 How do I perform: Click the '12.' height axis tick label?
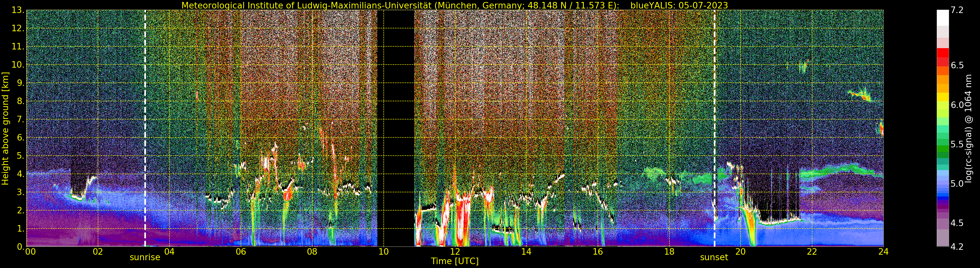18,29
